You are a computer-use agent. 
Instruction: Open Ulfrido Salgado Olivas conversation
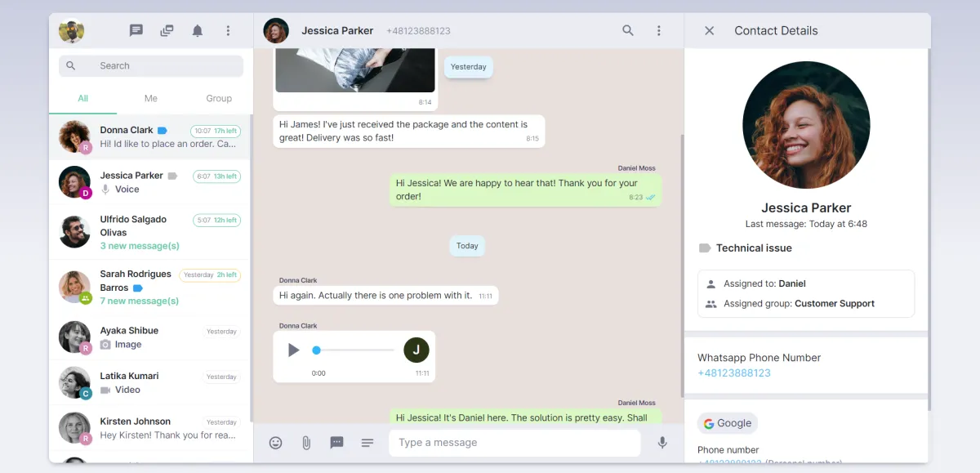150,232
